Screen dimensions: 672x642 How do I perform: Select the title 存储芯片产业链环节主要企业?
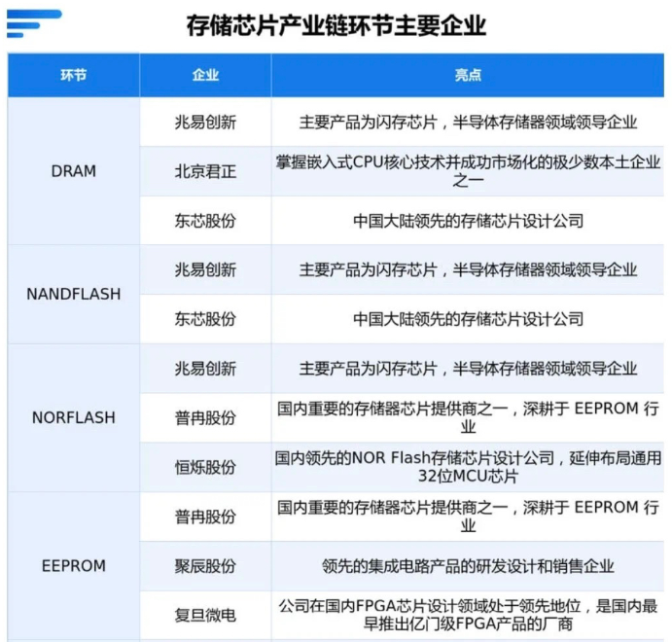(336, 25)
